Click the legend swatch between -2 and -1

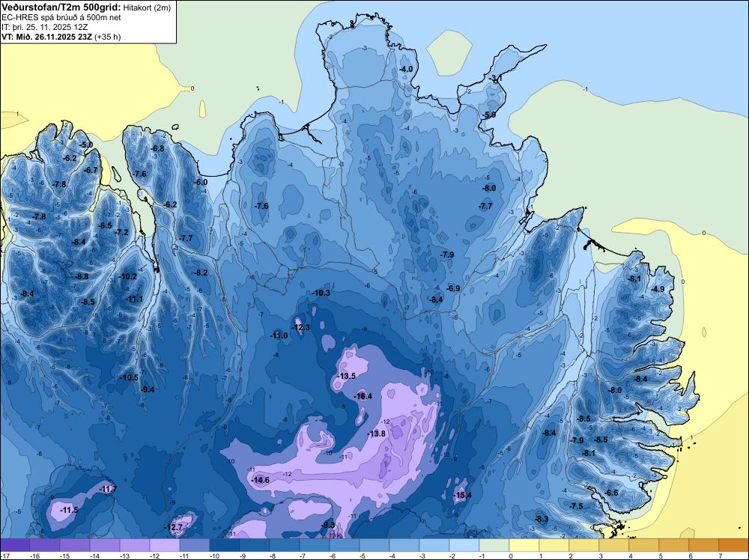pos(464,545)
